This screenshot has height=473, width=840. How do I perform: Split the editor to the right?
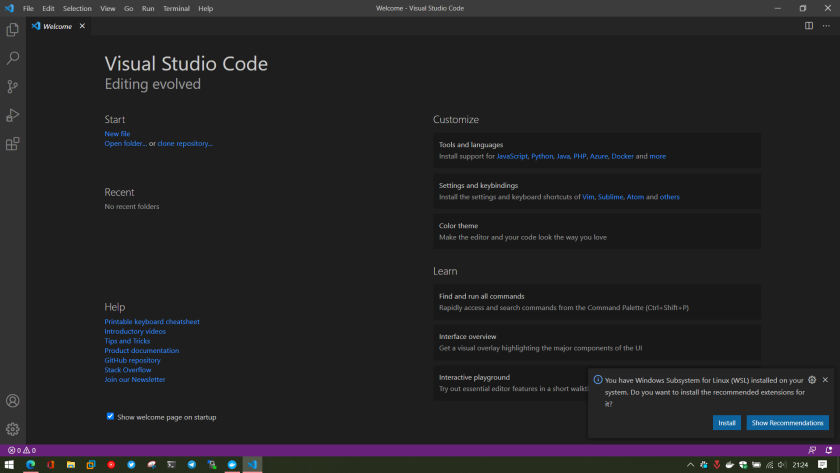(x=809, y=26)
